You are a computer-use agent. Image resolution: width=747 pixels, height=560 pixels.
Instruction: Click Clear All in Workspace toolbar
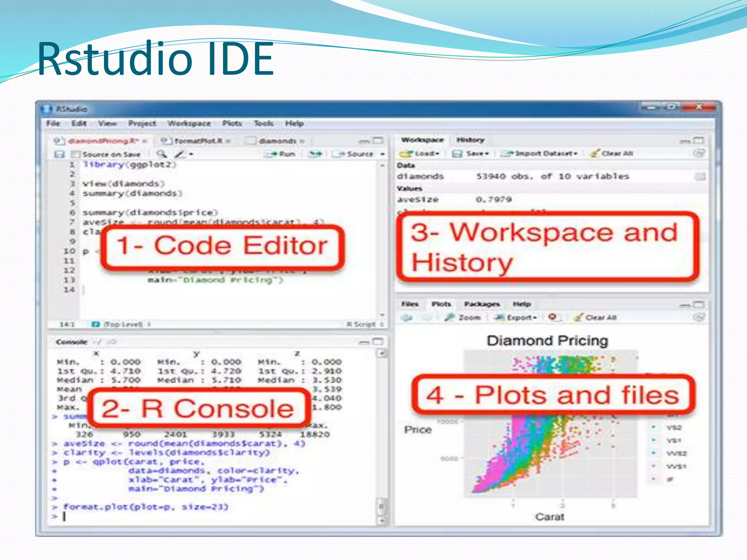pyautogui.click(x=612, y=153)
